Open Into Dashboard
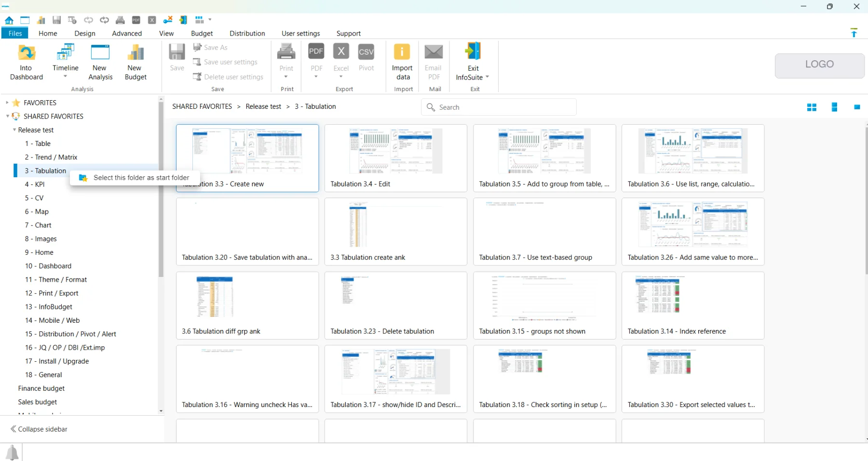This screenshot has width=868, height=461. 27,63
